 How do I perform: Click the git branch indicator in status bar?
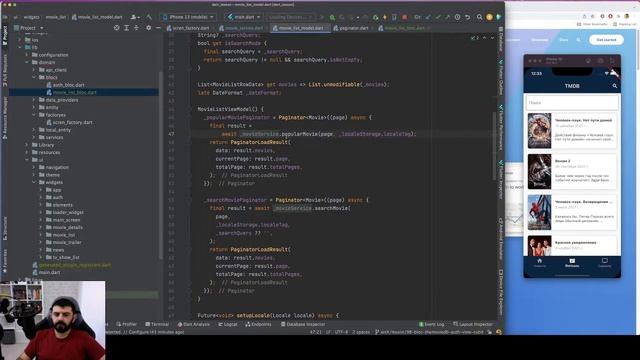click(429, 332)
